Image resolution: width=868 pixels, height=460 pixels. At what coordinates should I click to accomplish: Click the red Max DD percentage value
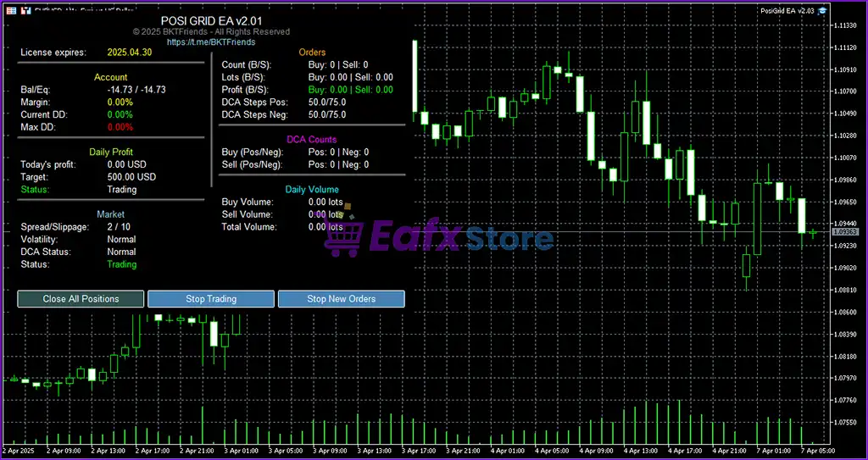[x=120, y=127]
